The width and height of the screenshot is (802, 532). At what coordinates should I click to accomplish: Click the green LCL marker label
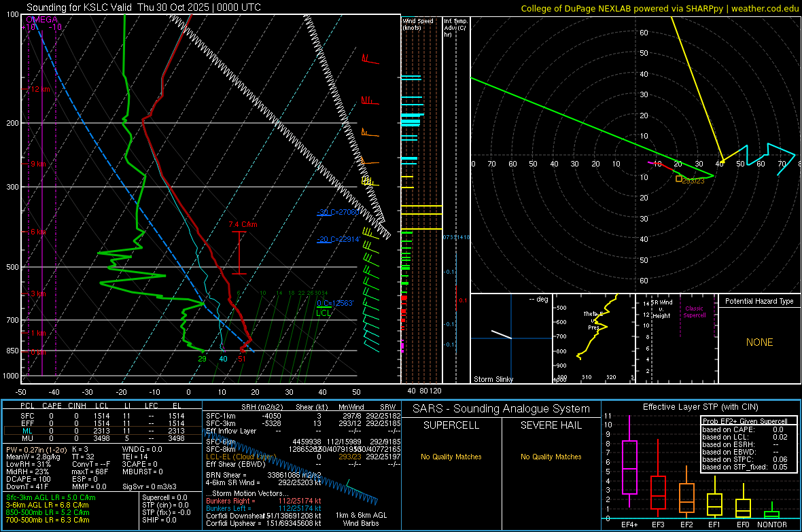[324, 313]
